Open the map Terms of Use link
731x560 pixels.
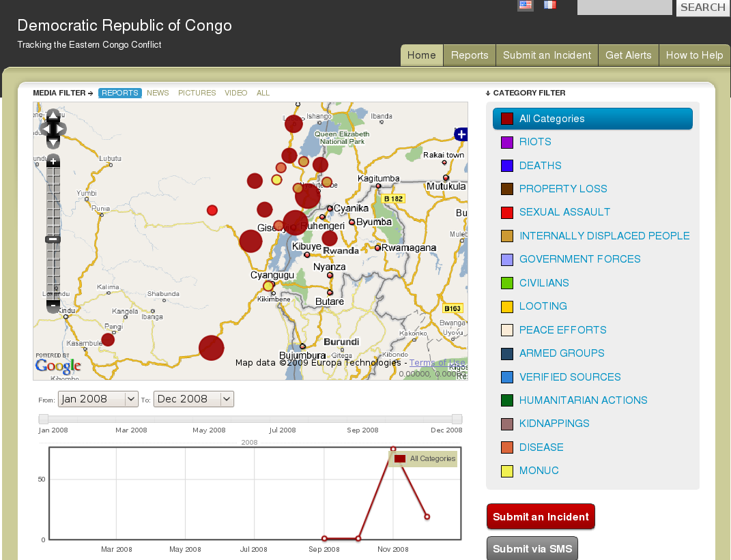coord(437,362)
